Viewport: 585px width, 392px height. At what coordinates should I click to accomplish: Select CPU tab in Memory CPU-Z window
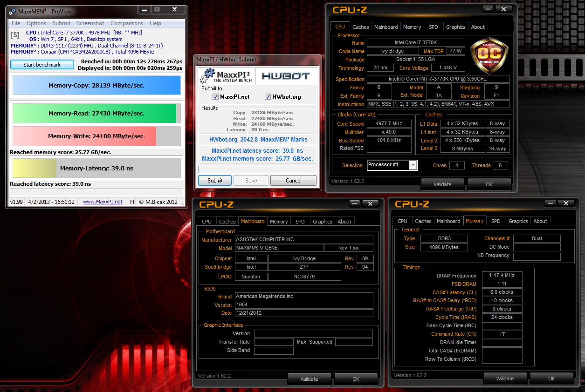403,221
